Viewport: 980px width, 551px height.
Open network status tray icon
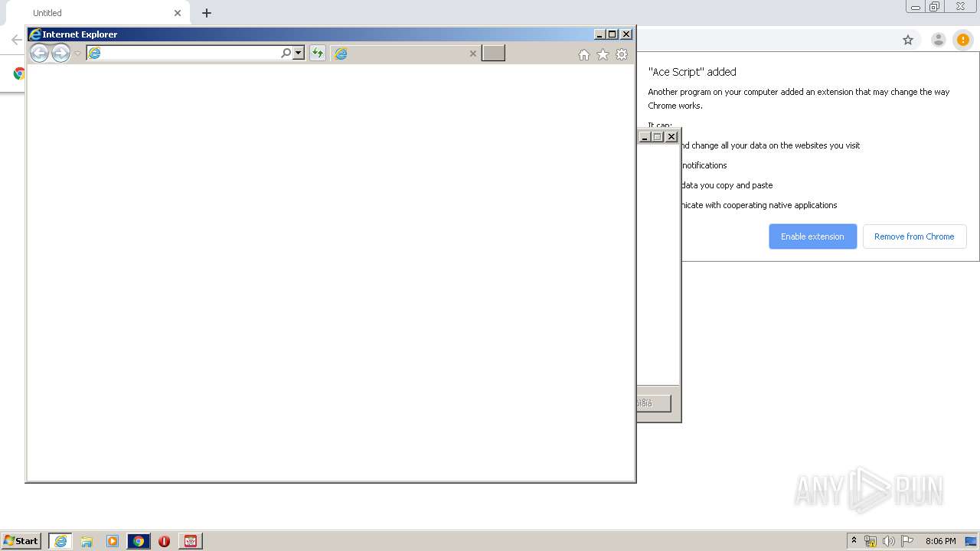(x=871, y=541)
